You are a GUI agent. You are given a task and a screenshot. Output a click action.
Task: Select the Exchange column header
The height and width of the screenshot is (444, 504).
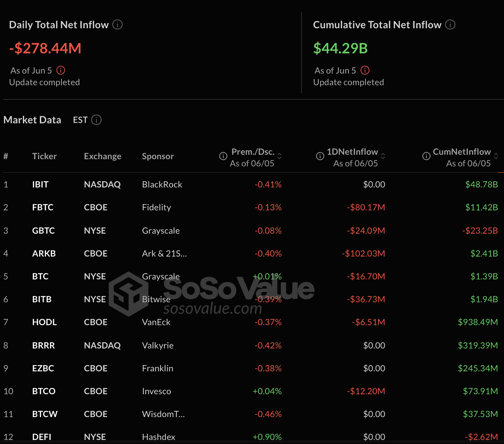click(x=102, y=156)
